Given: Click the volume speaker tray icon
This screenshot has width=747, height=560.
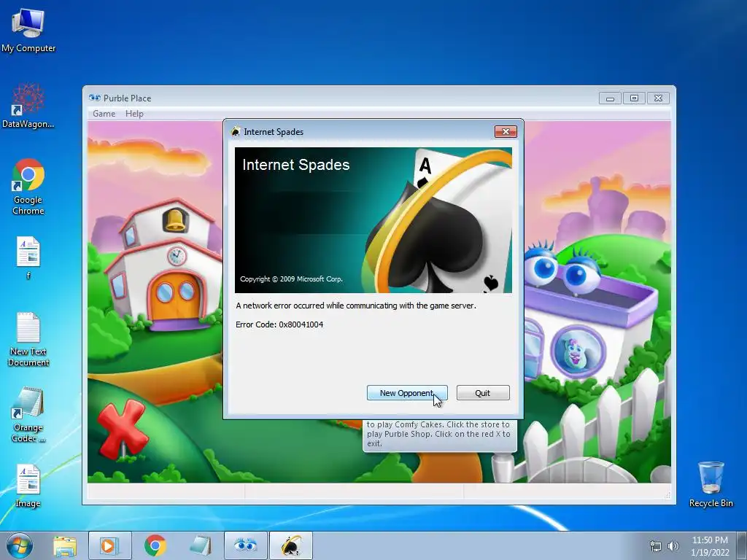Looking at the screenshot, I should 673,546.
